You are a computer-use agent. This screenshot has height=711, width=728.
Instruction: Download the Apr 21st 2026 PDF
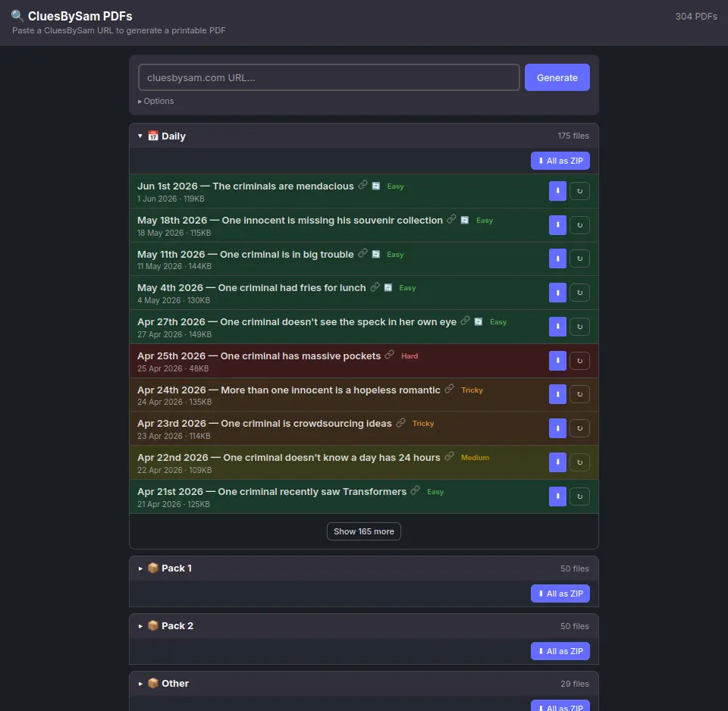click(557, 496)
